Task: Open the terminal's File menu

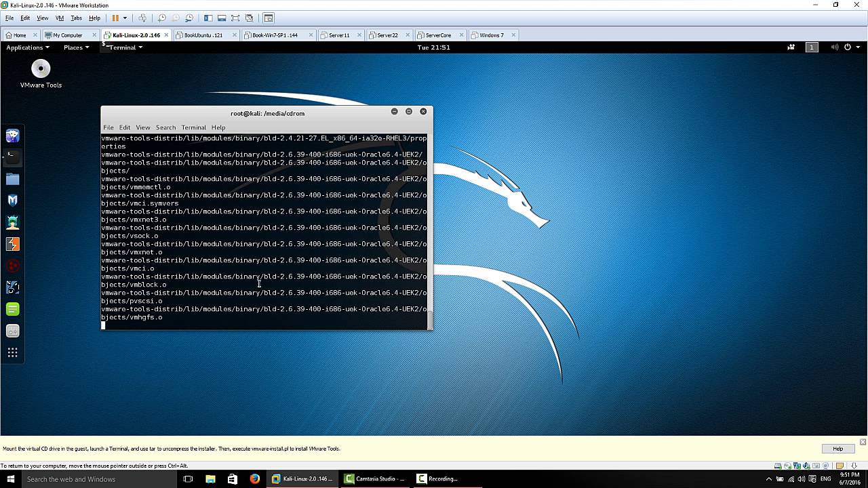Action: [108, 127]
